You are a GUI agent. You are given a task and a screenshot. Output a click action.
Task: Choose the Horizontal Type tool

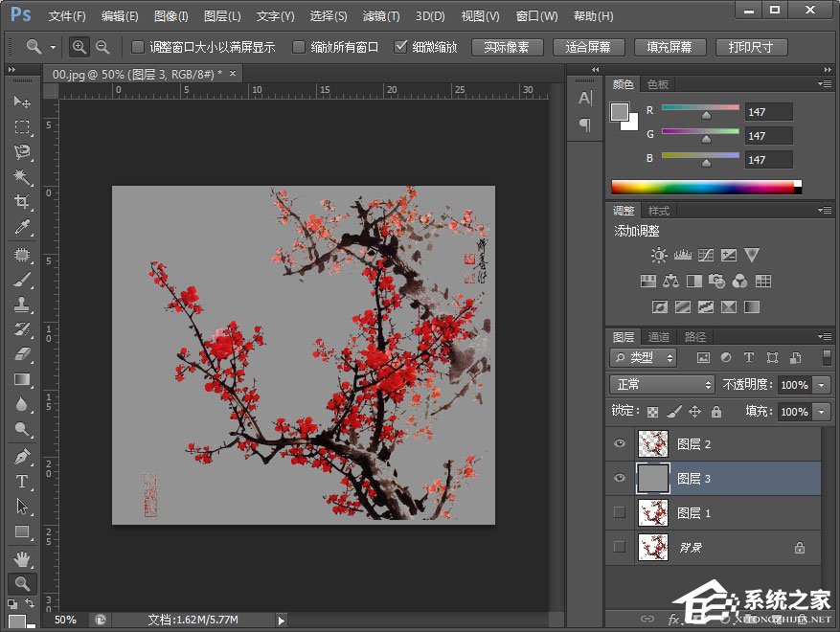pos(22,482)
